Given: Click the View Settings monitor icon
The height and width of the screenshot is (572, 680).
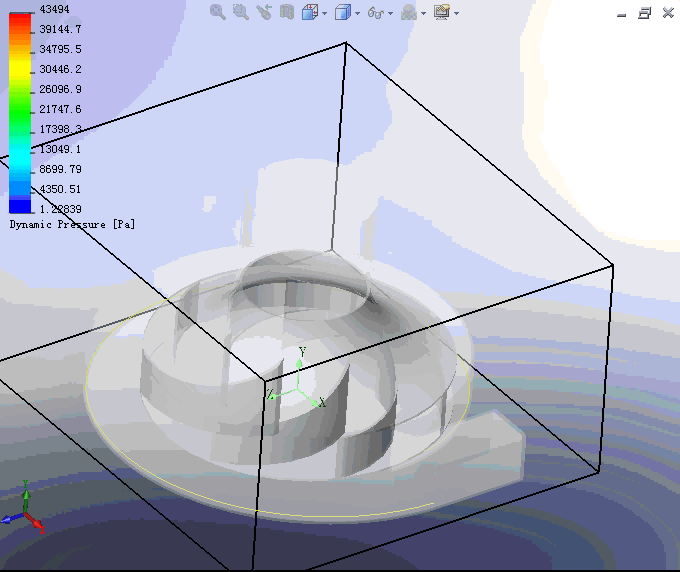Looking at the screenshot, I should coord(441,12).
